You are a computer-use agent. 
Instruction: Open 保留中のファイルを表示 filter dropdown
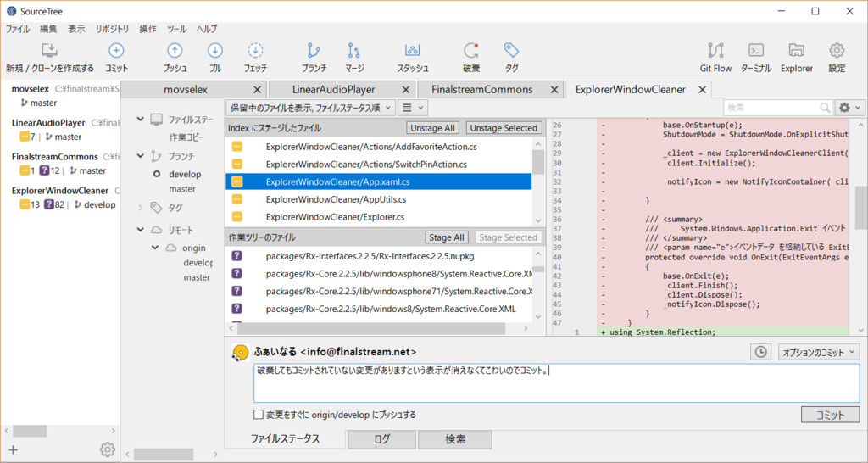pos(310,108)
